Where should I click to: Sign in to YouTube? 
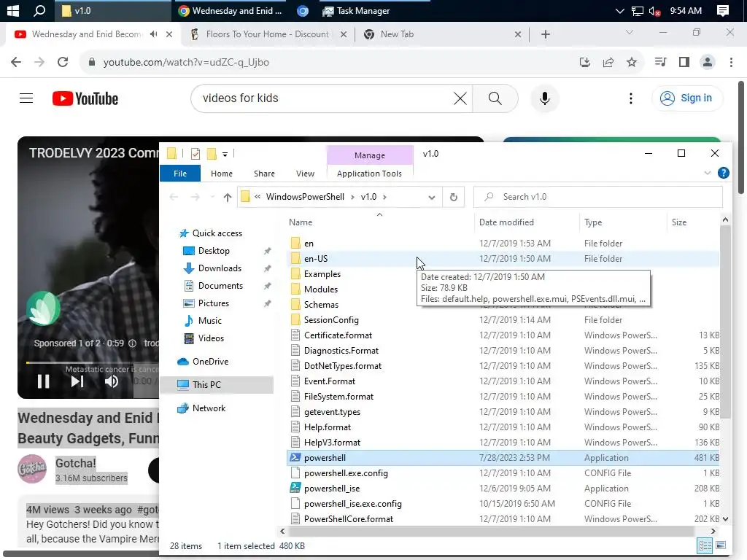(x=686, y=98)
